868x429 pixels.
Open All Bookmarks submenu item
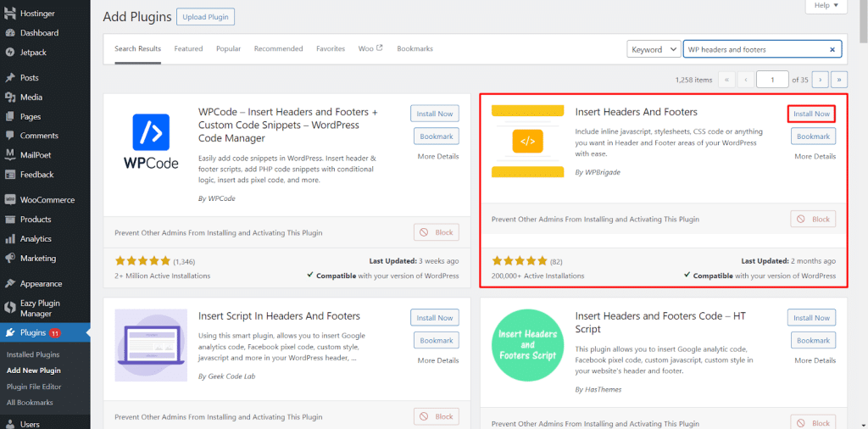point(30,403)
